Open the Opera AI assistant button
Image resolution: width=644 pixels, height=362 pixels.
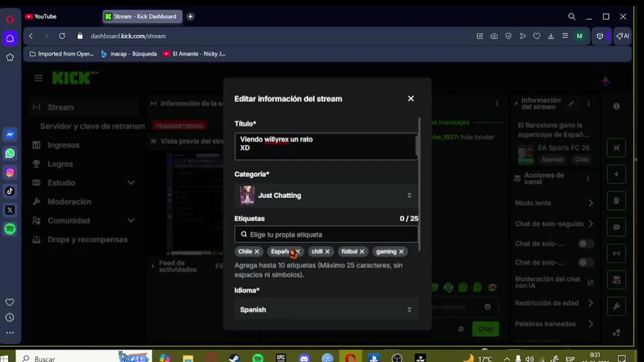pyautogui.click(x=623, y=36)
